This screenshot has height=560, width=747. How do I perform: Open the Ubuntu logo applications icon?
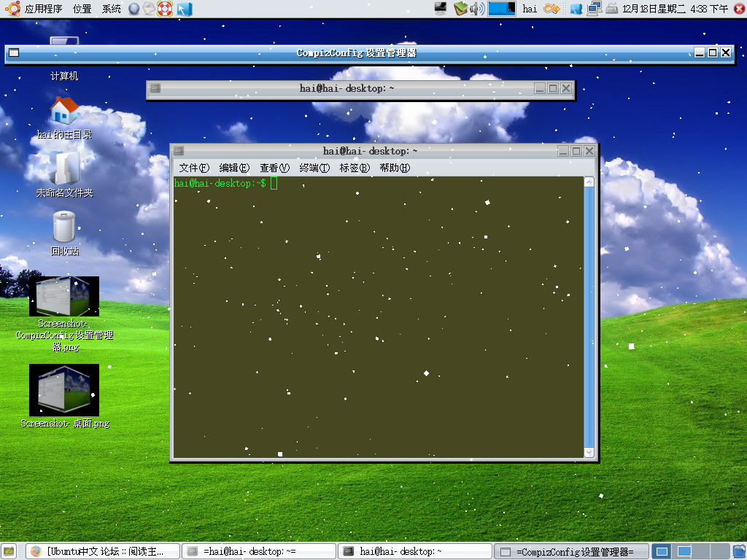12,9
